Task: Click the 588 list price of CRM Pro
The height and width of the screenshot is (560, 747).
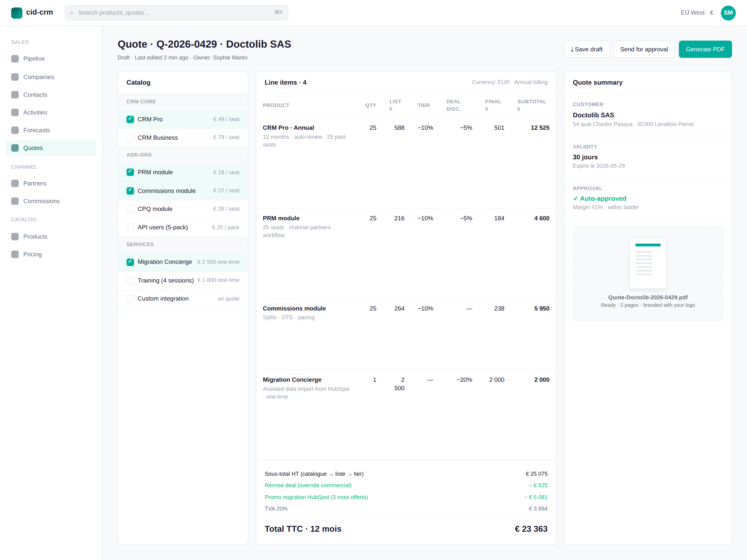Action: click(399, 128)
